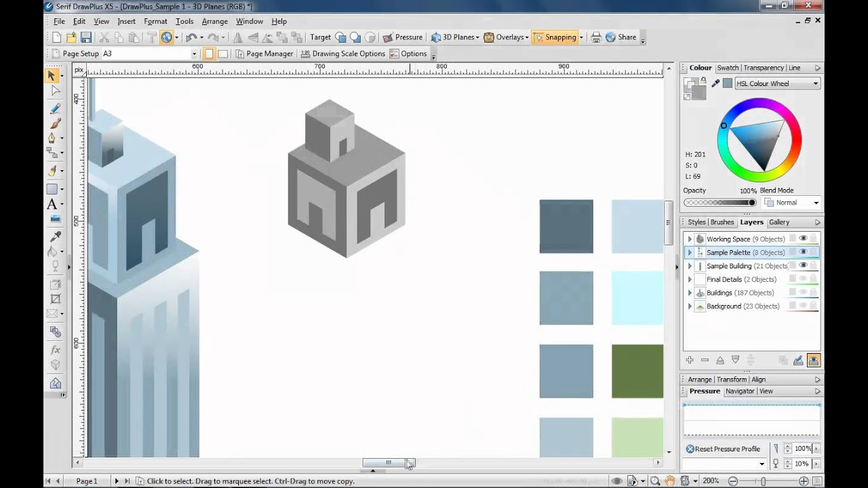Open the Tools menu

pyautogui.click(x=184, y=21)
